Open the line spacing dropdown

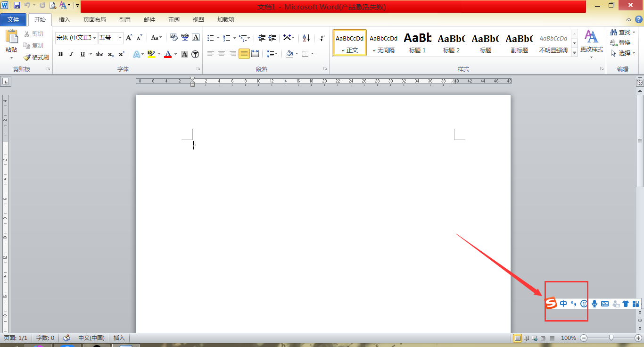[x=272, y=54]
